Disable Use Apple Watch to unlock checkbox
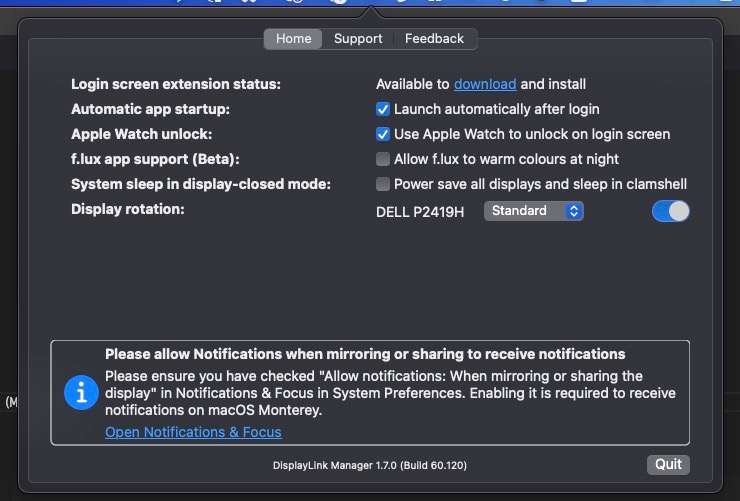Image resolution: width=740 pixels, height=501 pixels. tap(383, 134)
